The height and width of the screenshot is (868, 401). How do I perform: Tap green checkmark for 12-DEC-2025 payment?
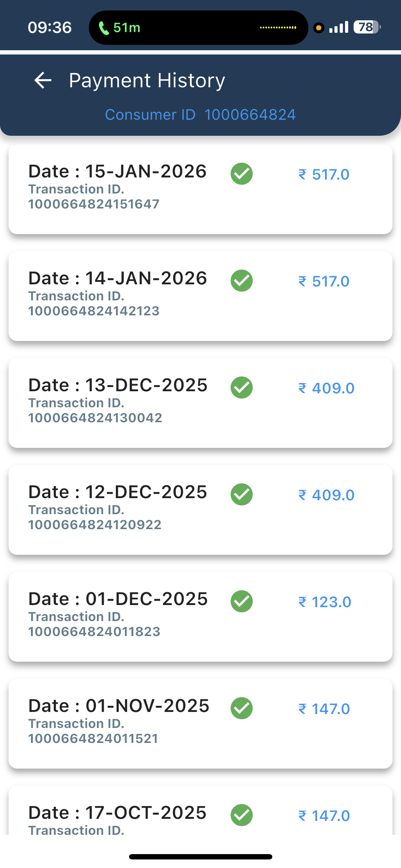click(x=242, y=495)
